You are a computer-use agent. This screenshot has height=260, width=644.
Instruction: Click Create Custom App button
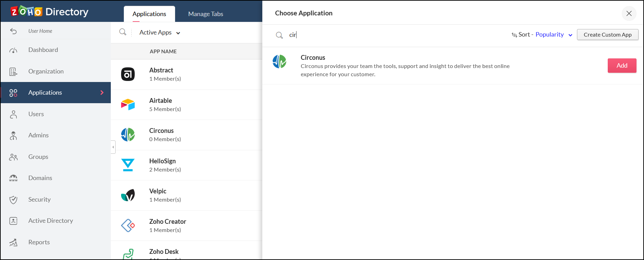click(607, 35)
